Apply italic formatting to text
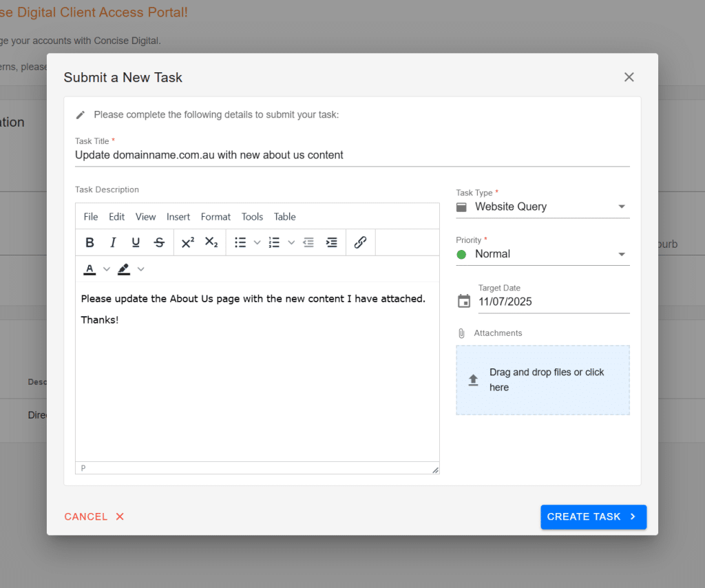The width and height of the screenshot is (705, 588). tap(113, 242)
